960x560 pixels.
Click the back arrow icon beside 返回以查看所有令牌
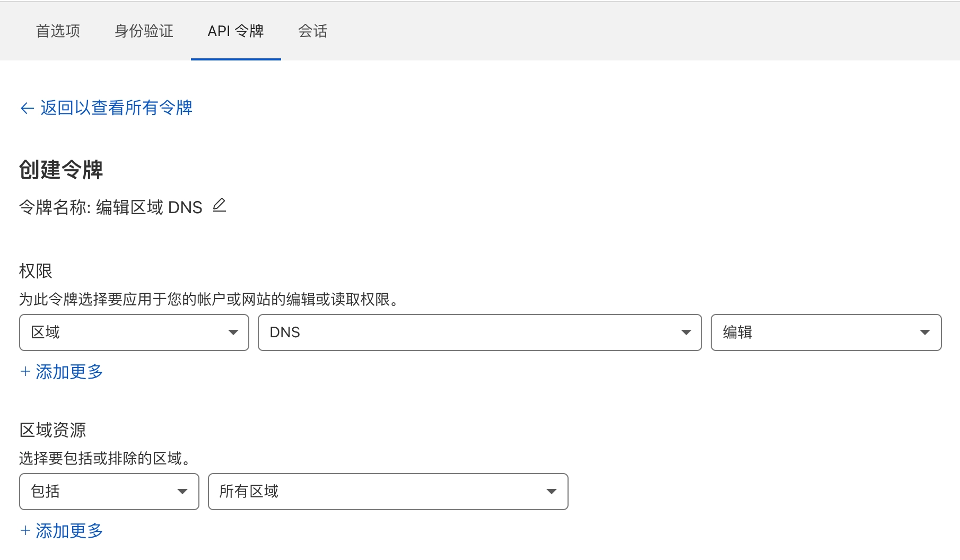point(27,108)
